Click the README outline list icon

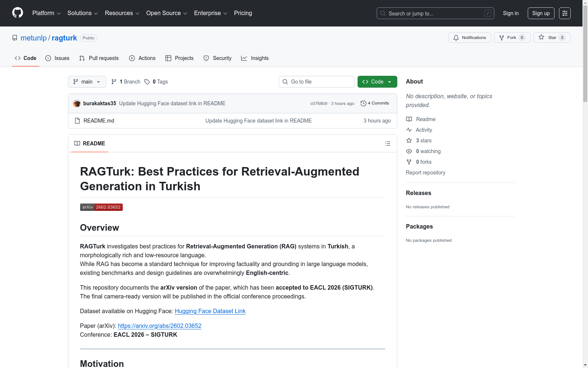(388, 144)
